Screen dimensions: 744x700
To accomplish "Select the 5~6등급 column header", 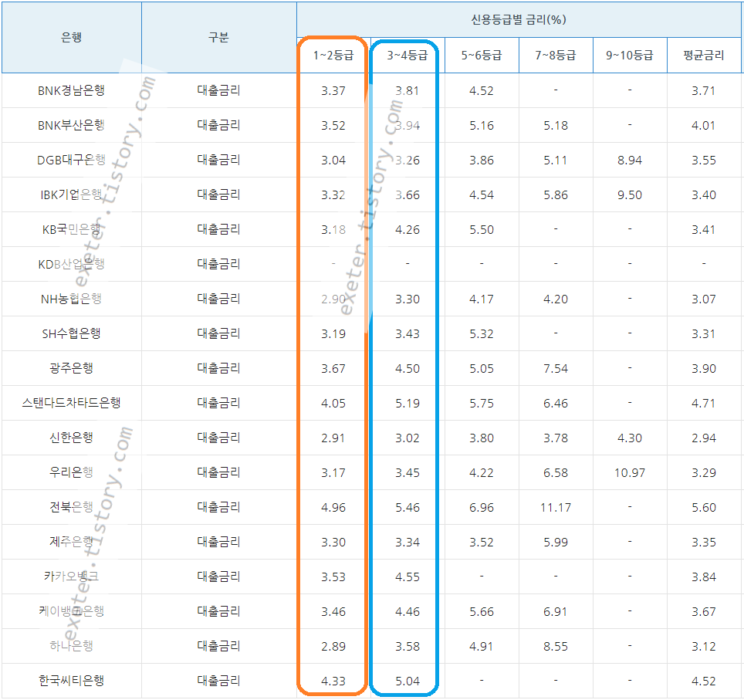I will pyautogui.click(x=481, y=55).
